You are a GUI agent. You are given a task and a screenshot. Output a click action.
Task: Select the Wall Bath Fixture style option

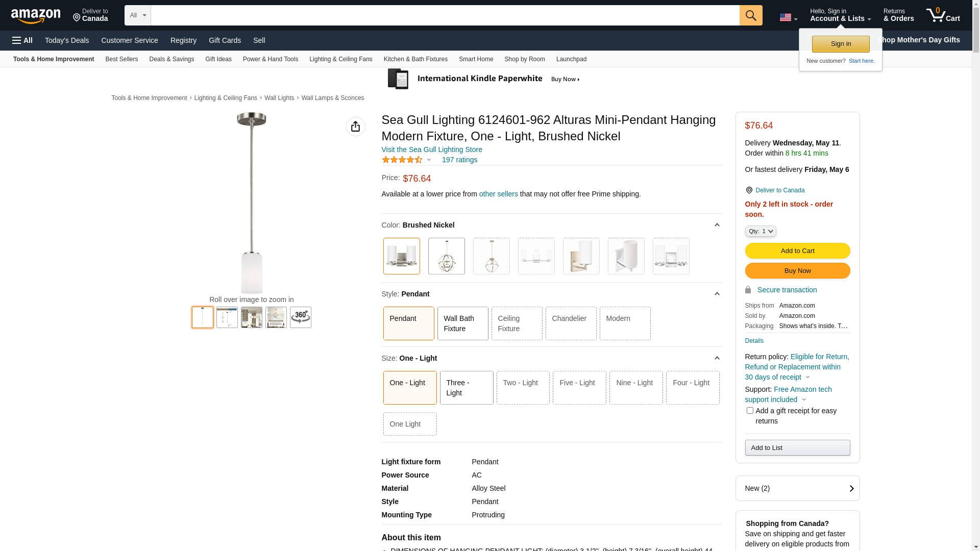coord(462,323)
